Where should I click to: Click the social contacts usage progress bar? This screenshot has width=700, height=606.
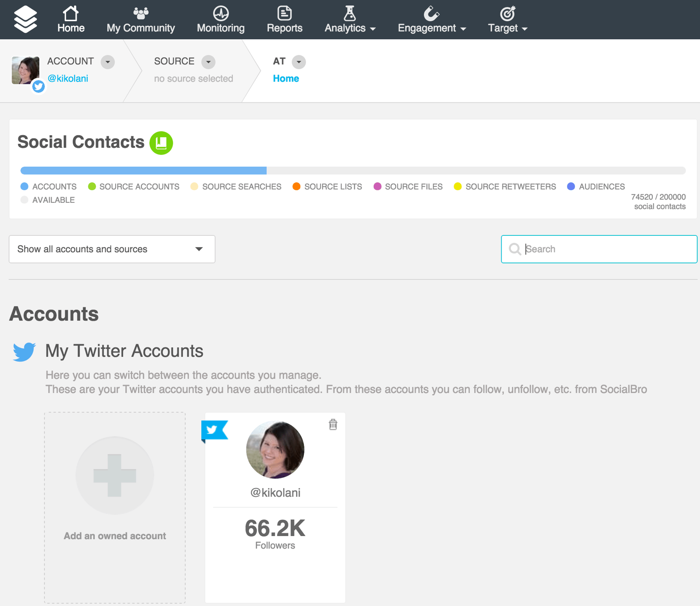(352, 170)
